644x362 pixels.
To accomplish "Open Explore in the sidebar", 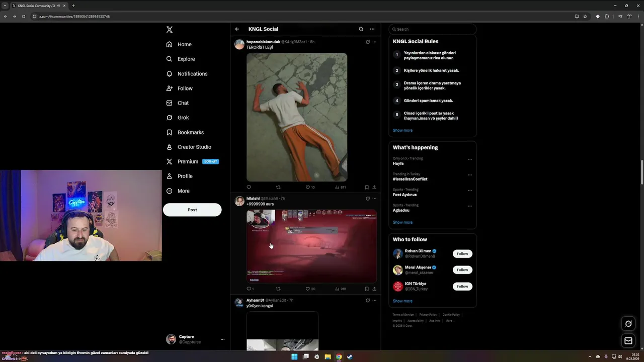I will pos(181,59).
